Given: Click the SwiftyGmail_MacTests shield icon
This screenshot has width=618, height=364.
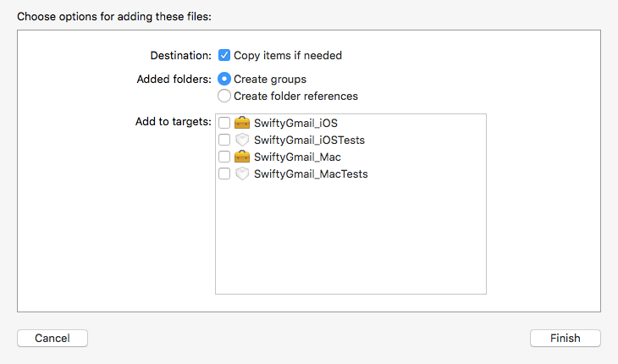Looking at the screenshot, I should [x=242, y=174].
